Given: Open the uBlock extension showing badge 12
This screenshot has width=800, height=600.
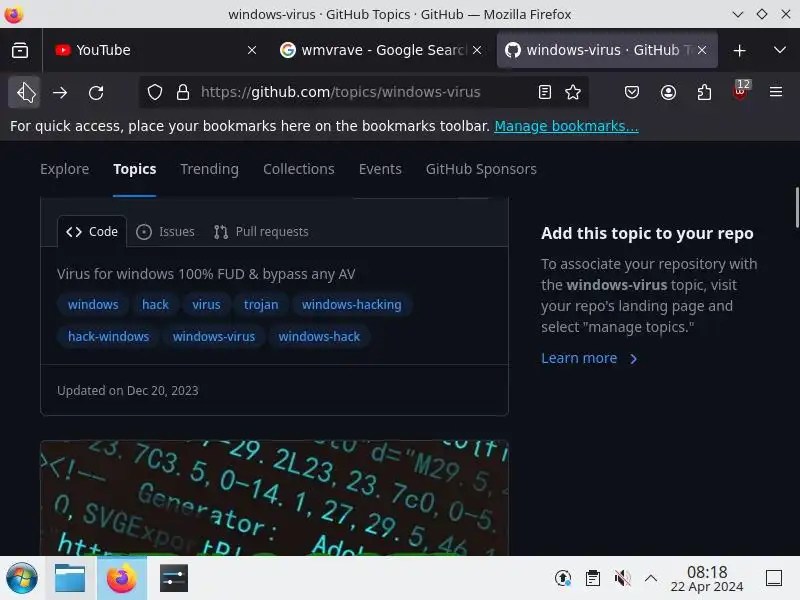Looking at the screenshot, I should pos(740,91).
